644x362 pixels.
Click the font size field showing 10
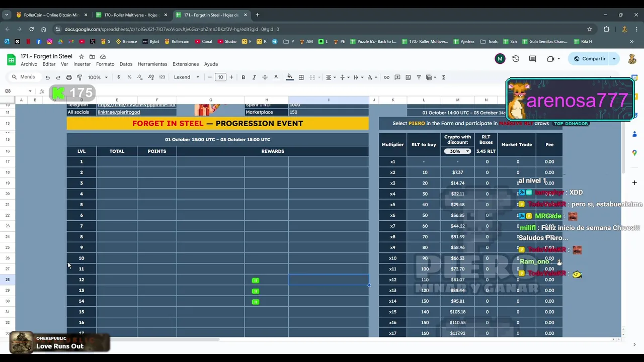[x=220, y=77]
